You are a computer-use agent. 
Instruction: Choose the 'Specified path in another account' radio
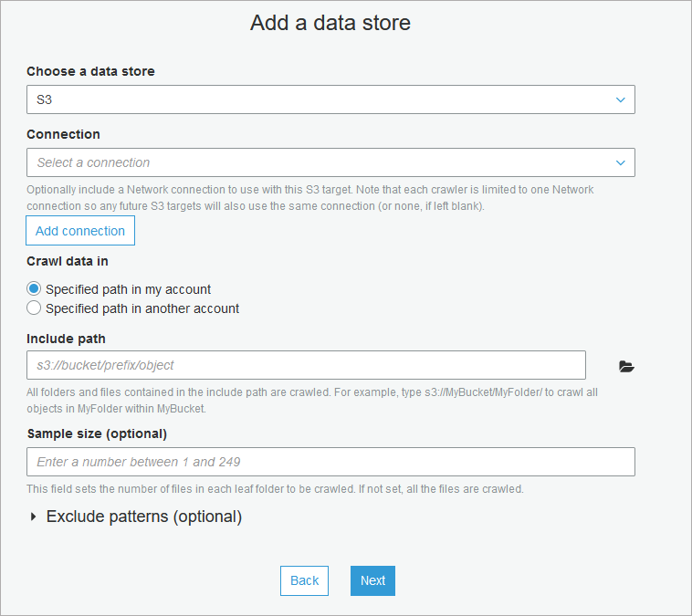[35, 308]
